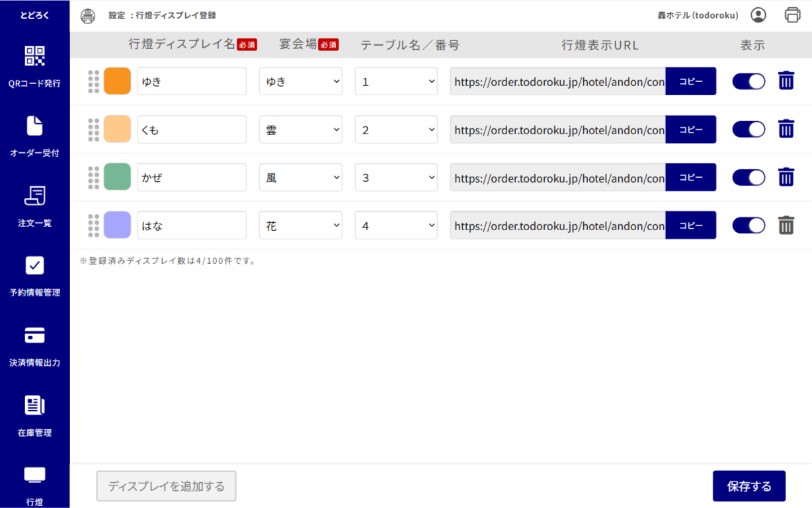Click the 保存する button
812x508 pixels.
pos(749,486)
